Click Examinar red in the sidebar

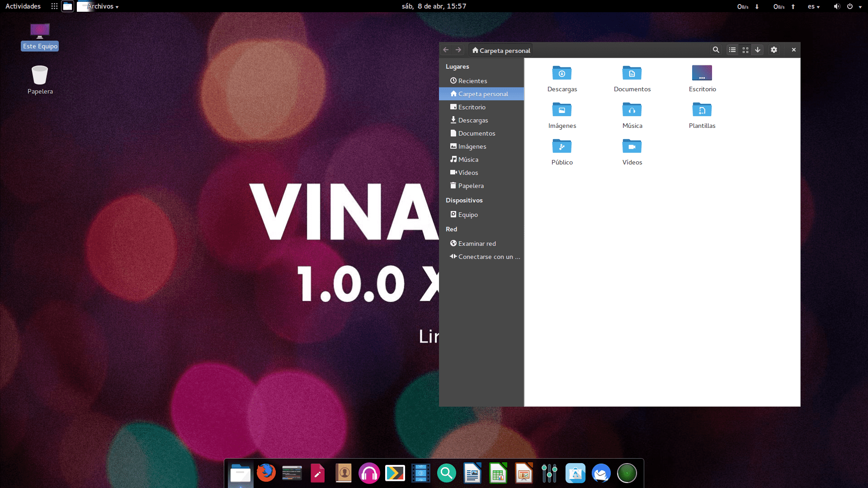481,244
